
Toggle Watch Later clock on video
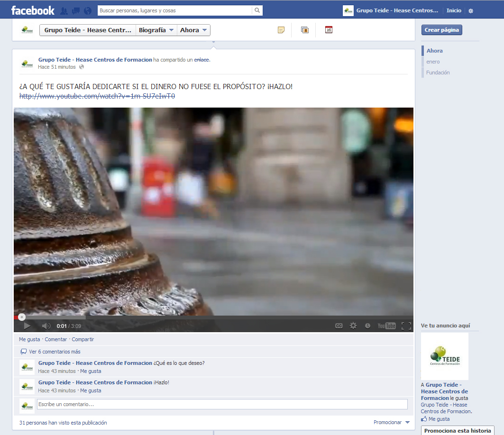pos(367,326)
